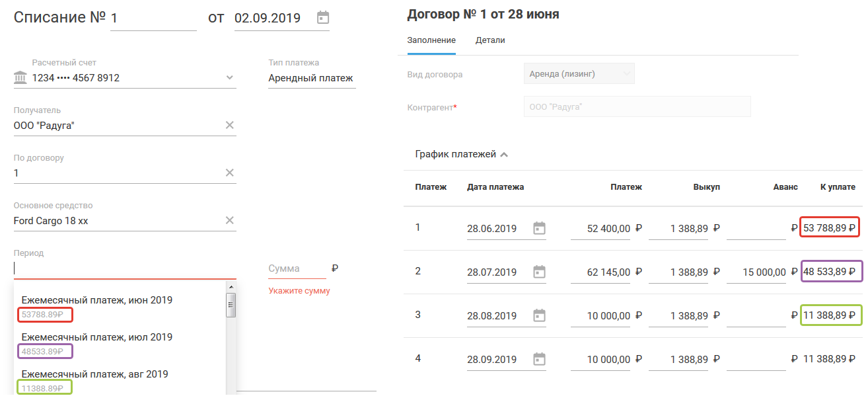
Task: Click the write-off number input field
Action: pos(153,19)
